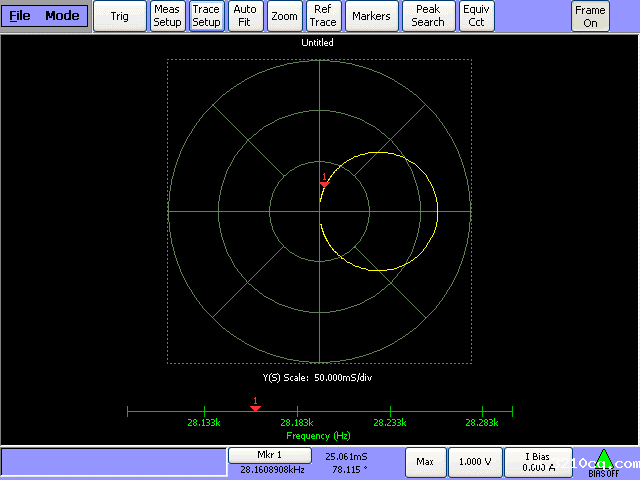Toggle Frame On button
This screenshot has height=480, width=640.
(590, 16)
